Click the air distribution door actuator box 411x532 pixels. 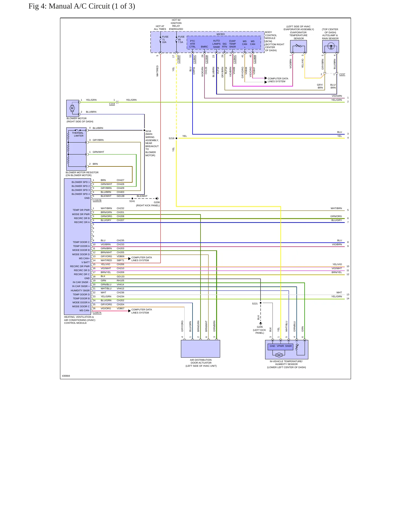click(x=201, y=349)
